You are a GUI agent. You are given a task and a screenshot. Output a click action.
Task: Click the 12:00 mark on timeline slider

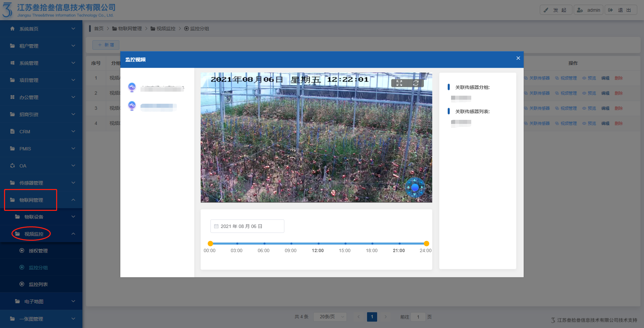(x=318, y=243)
